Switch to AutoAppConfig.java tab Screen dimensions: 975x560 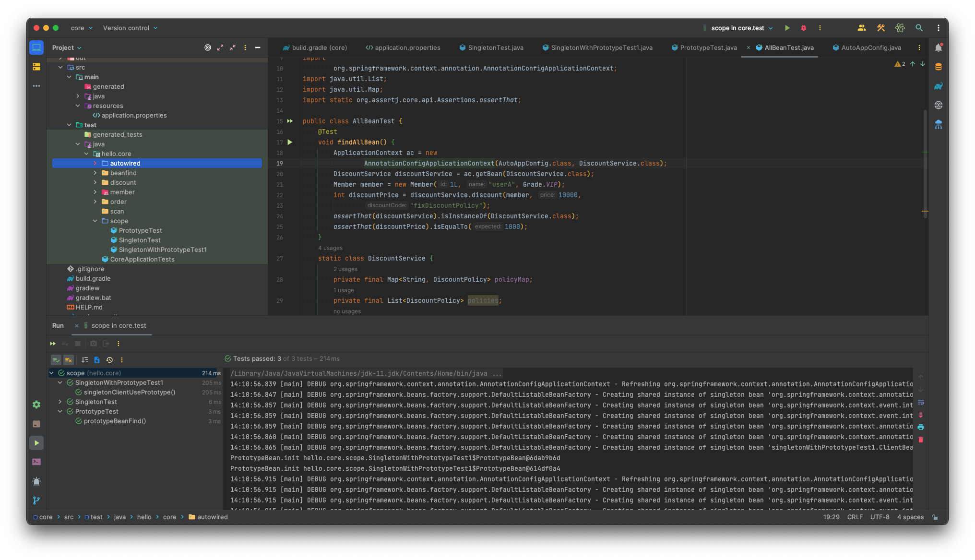pos(867,48)
